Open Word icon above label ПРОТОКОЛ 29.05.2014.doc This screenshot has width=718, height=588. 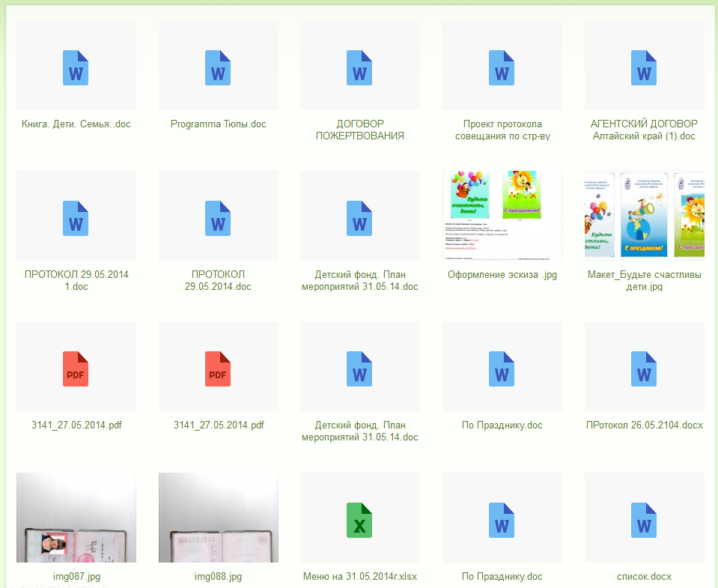[218, 219]
